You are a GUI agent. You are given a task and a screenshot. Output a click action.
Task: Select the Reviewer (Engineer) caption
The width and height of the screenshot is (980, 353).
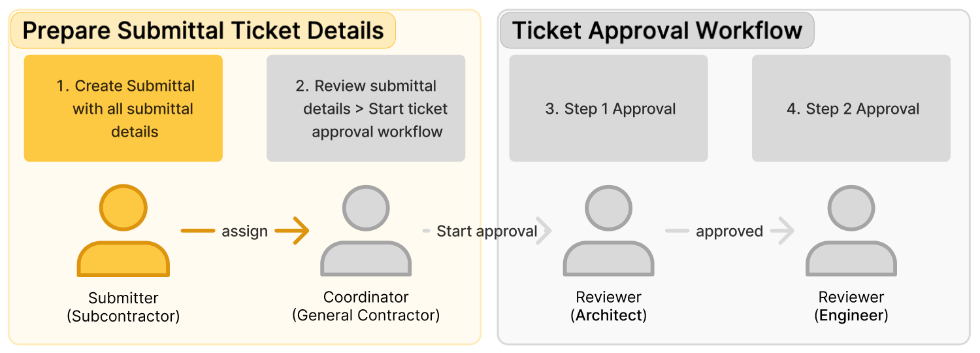(x=851, y=306)
